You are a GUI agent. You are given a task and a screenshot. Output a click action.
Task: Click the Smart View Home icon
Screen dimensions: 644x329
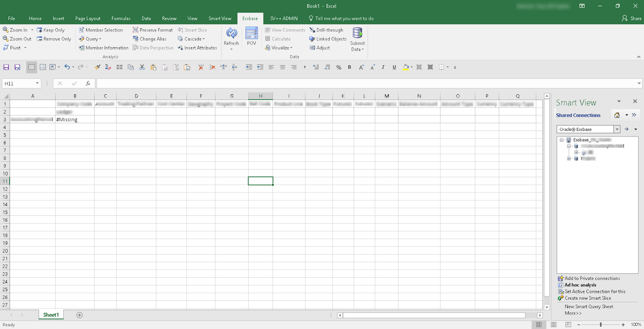coord(617,115)
